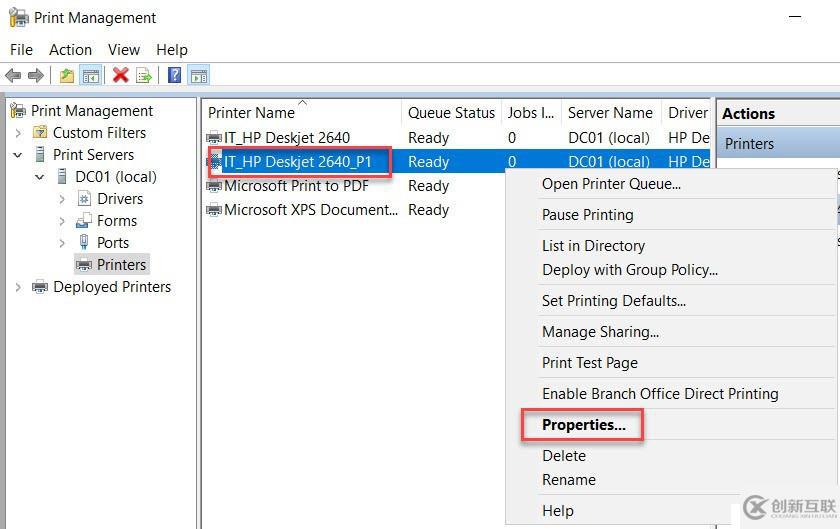Click printer icon beside Microsoft XPS Document

click(x=214, y=210)
